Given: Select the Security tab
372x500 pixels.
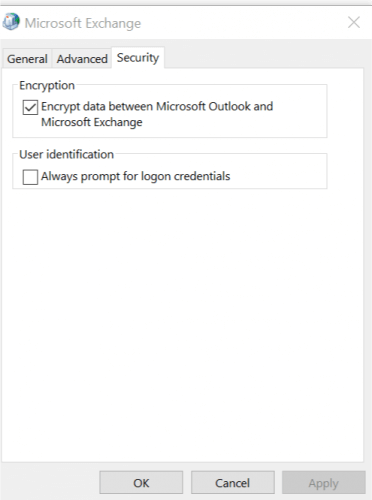Looking at the screenshot, I should (x=138, y=58).
